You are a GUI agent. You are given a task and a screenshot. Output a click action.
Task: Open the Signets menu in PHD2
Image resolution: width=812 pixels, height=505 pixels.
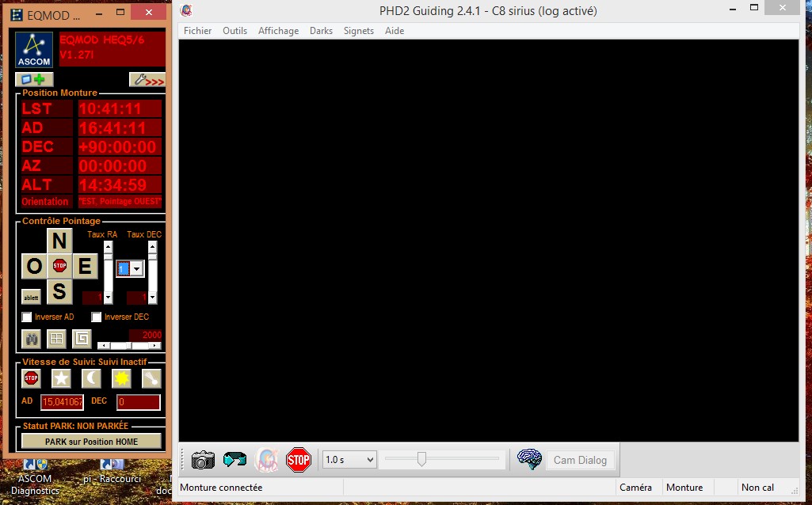[358, 31]
